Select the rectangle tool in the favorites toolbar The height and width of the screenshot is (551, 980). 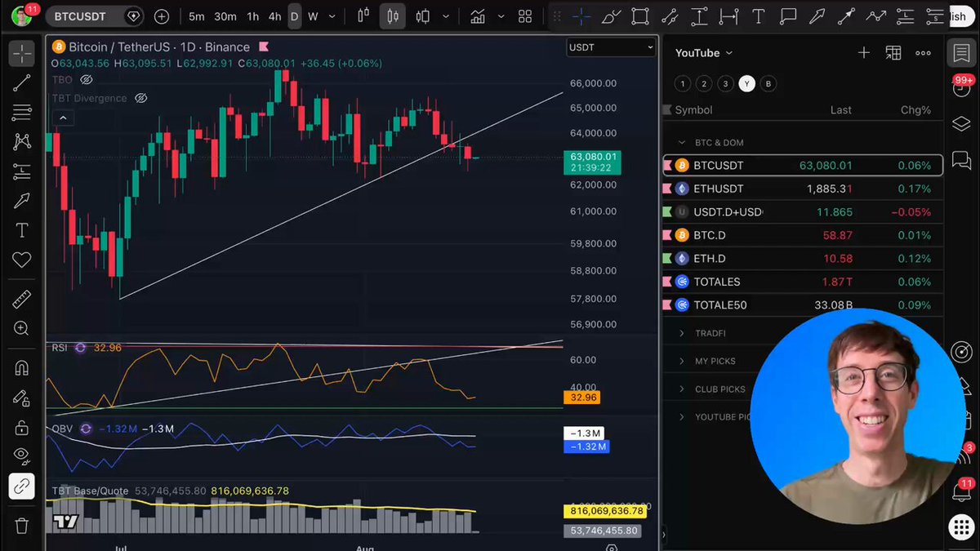coord(640,16)
